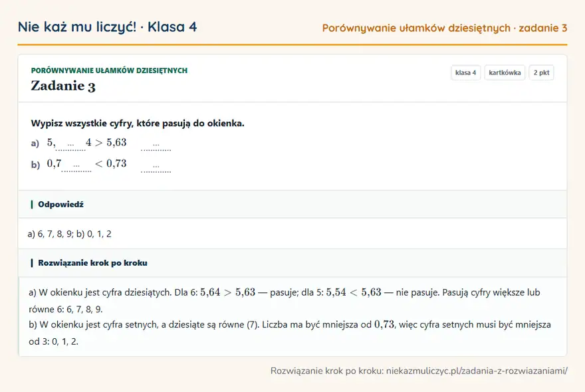The image size is (585, 392).
Task: Click the 'Nie każ mu liczyć! · Klasa 4' title
Action: click(x=108, y=27)
